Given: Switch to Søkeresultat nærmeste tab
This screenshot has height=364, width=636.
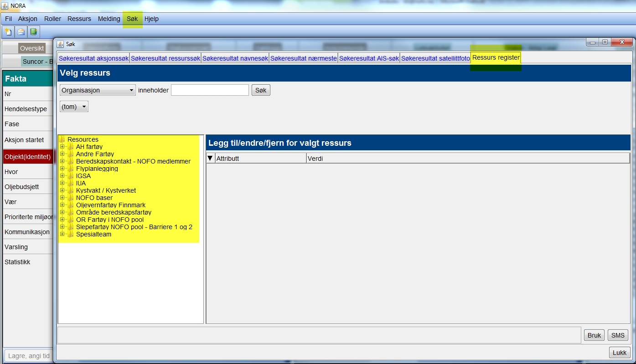Looking at the screenshot, I should (304, 58).
